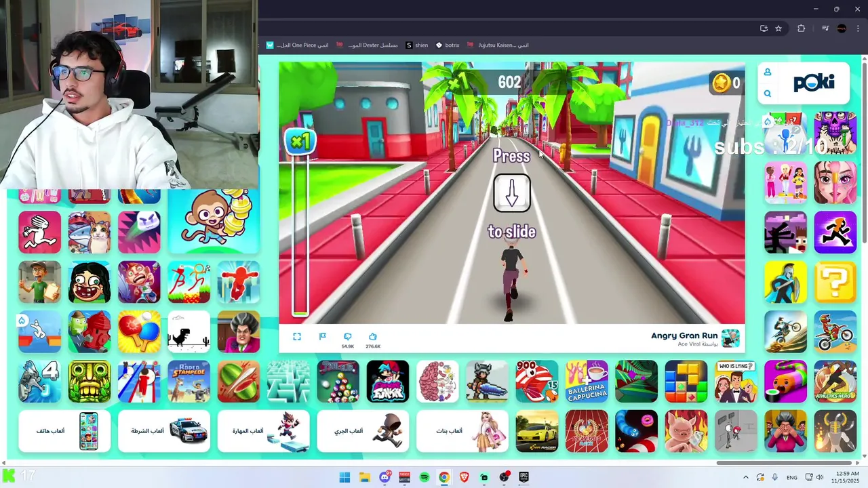This screenshot has width=868, height=488.
Task: Open the 8 ball pool game
Action: point(338,382)
